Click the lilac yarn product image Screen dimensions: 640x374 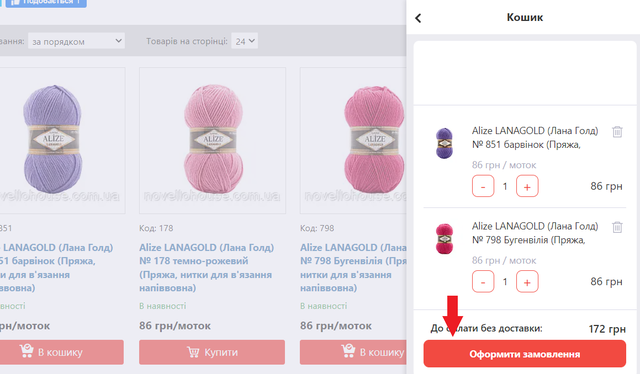click(x=61, y=140)
